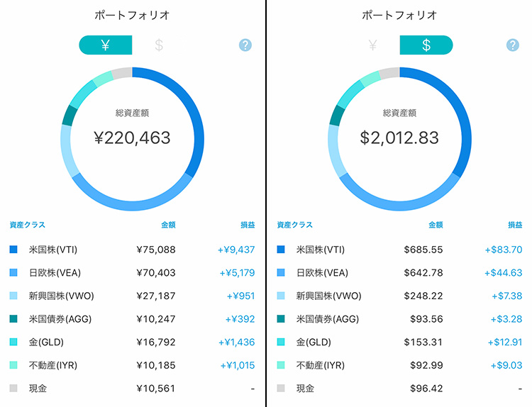Select active dollar toggle in right portfolio

click(426, 45)
